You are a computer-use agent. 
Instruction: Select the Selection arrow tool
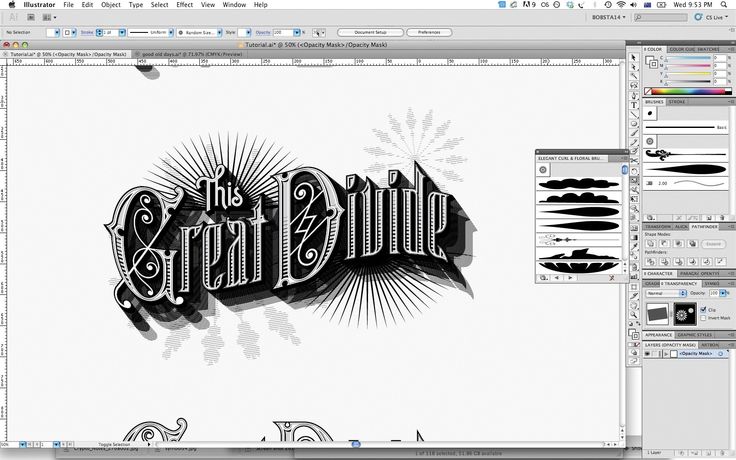(634, 58)
